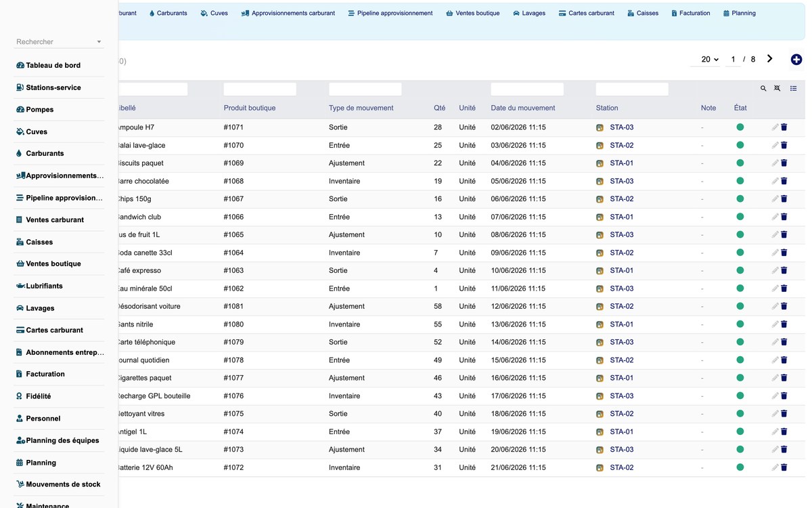Click the Date du mouvement filter field
The height and width of the screenshot is (508, 812).
[527, 89]
